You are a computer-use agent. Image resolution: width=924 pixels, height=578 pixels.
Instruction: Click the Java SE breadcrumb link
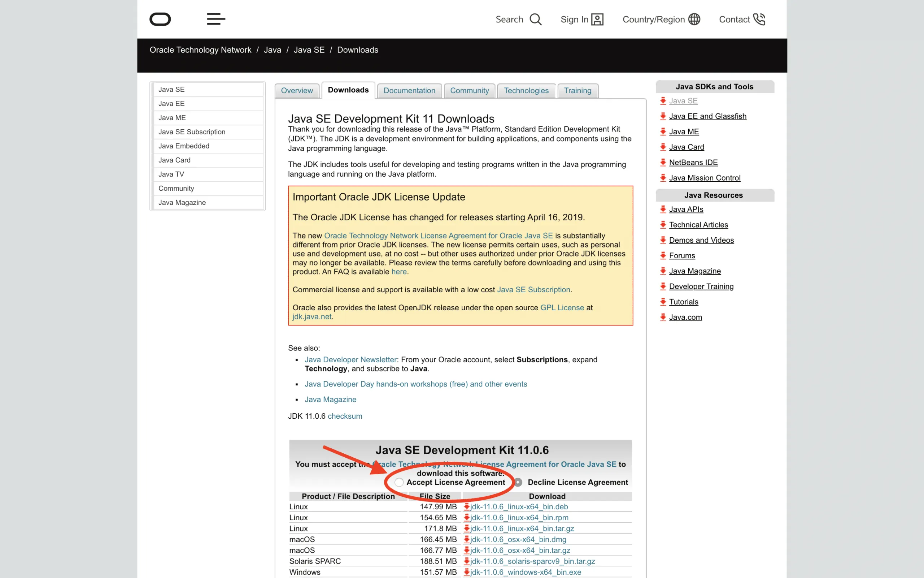coord(309,50)
